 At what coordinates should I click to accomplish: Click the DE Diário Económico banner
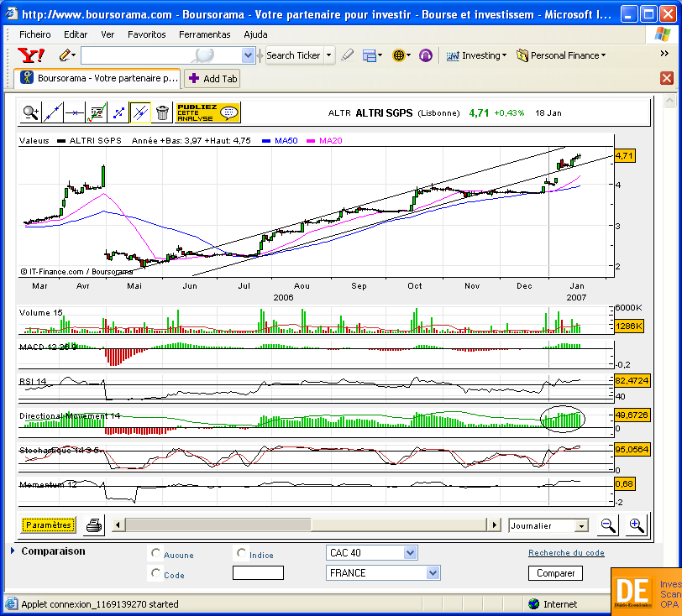pyautogui.click(x=647, y=592)
